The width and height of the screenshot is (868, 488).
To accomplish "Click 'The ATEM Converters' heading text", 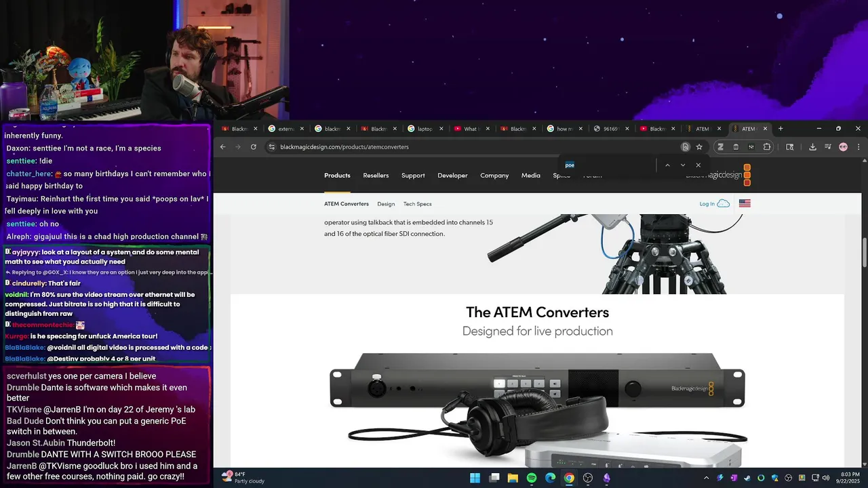I will tap(537, 312).
